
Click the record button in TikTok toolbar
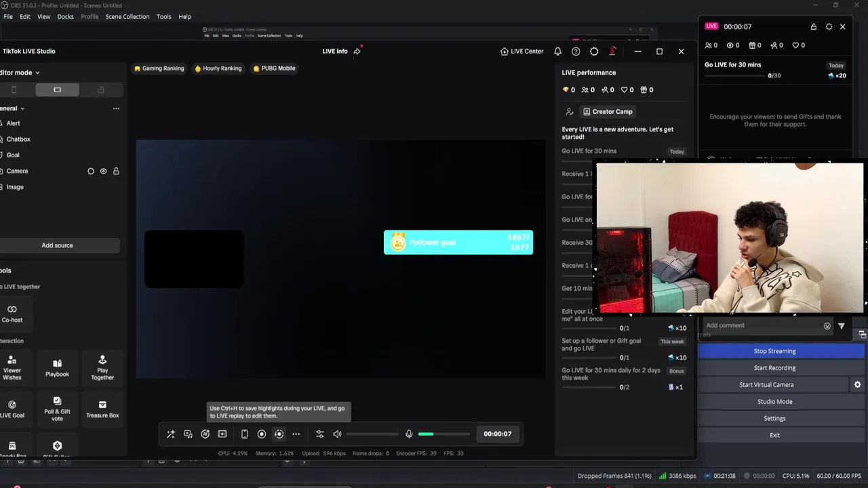click(262, 434)
